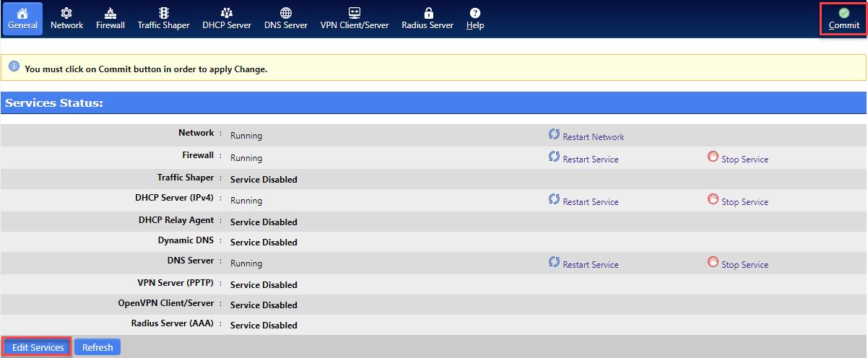Select the Traffic Shaper icon
Viewport: 868px width, 358px height.
tap(164, 13)
